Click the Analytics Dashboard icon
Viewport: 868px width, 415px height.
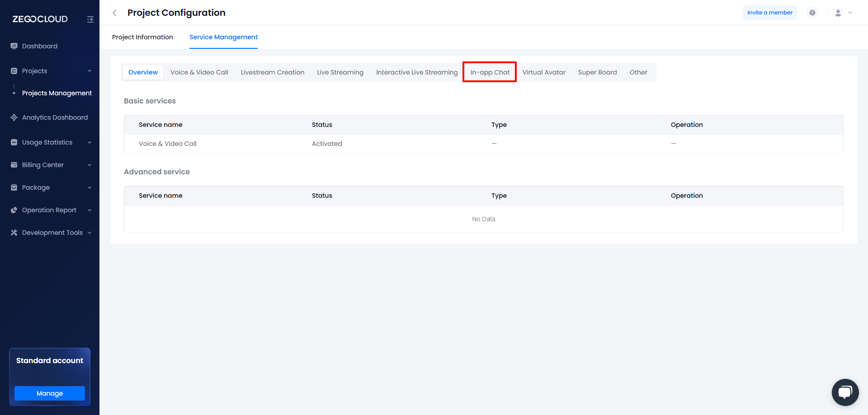(14, 117)
